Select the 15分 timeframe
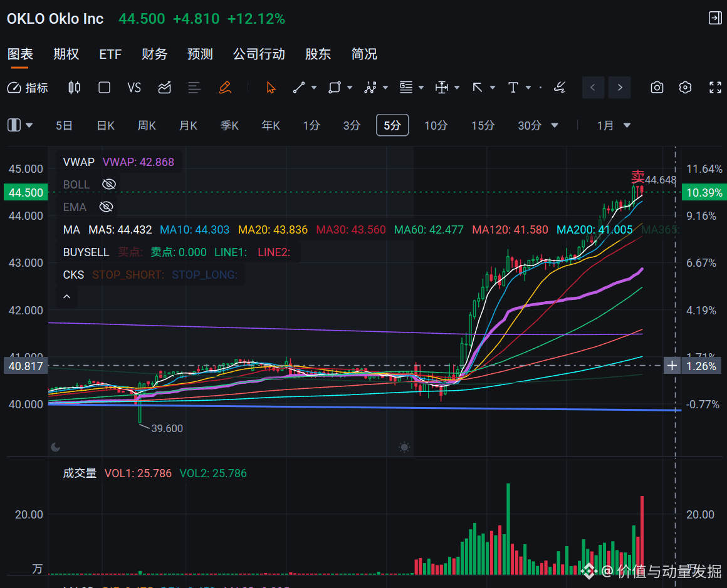This screenshot has width=727, height=588. pos(483,126)
